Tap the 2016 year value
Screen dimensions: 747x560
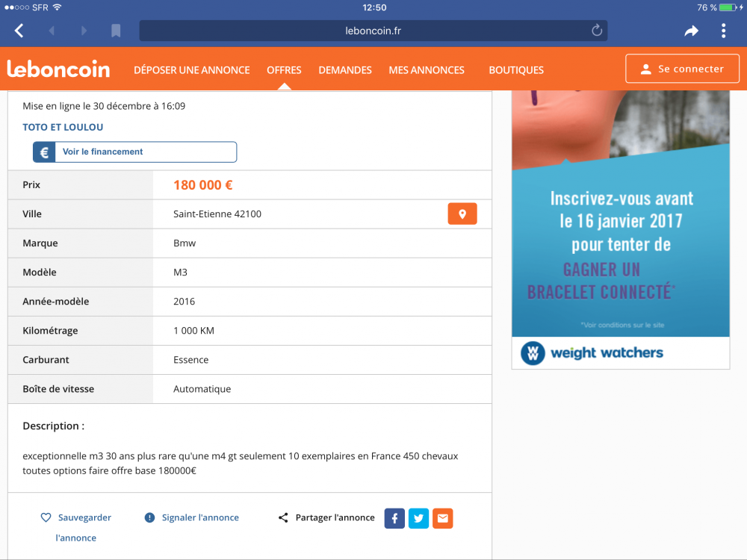pyautogui.click(x=184, y=302)
